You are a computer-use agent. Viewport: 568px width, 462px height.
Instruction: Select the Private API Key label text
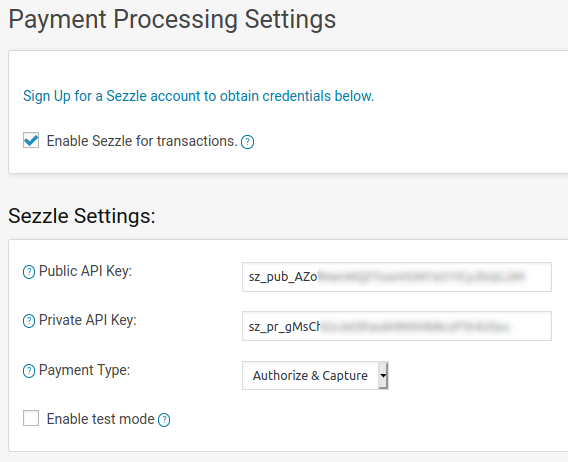[x=88, y=320]
